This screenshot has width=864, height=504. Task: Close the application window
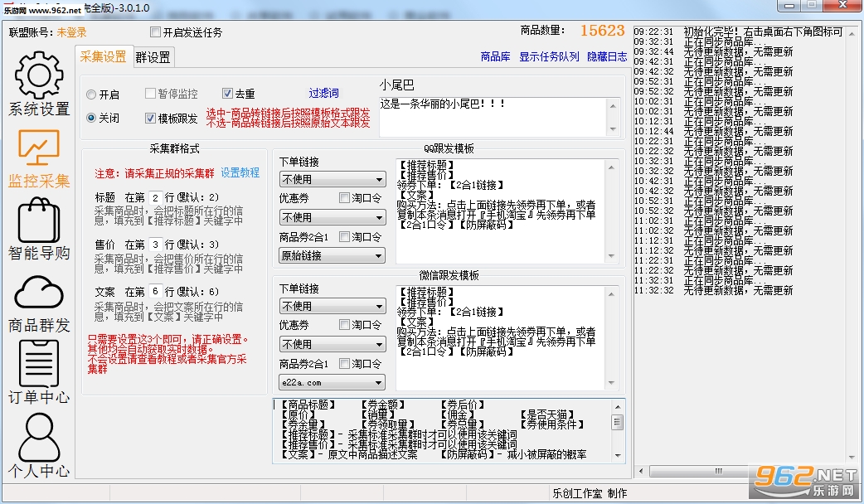click(x=843, y=5)
